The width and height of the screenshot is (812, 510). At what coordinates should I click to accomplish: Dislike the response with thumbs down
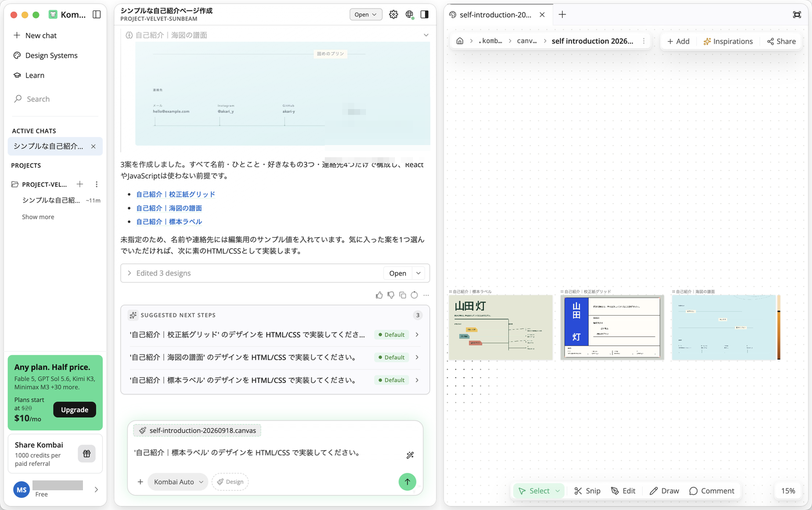[391, 295]
